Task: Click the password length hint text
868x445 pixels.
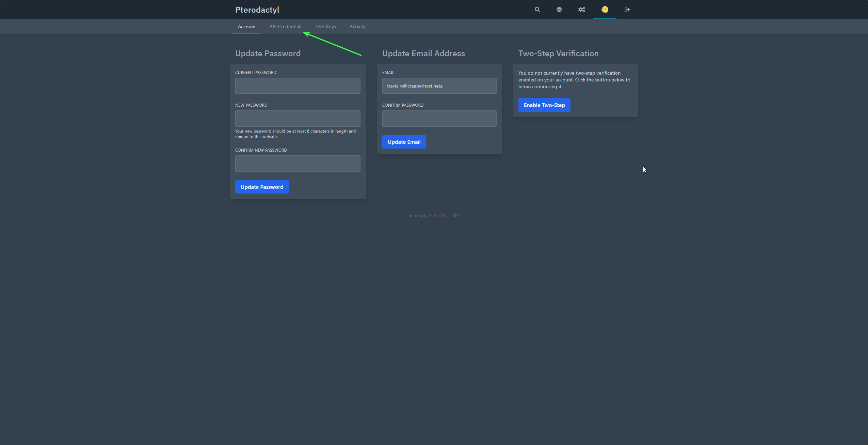Action: pyautogui.click(x=295, y=134)
